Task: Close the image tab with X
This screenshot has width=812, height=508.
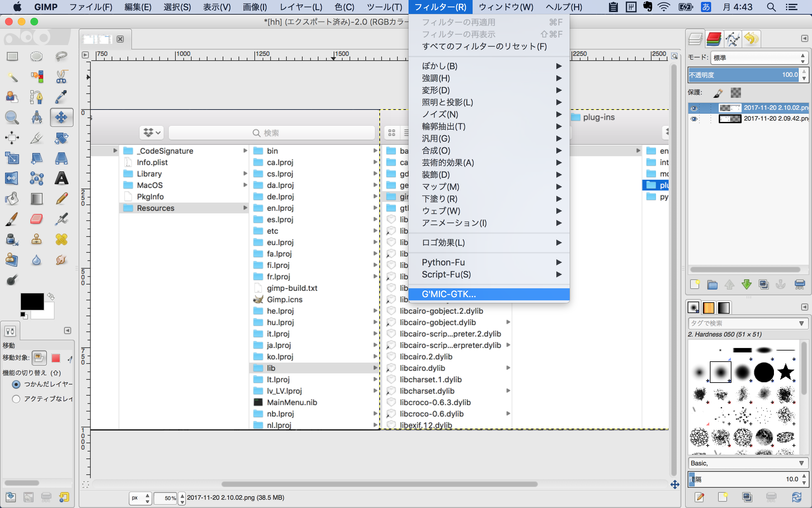Action: tap(120, 39)
